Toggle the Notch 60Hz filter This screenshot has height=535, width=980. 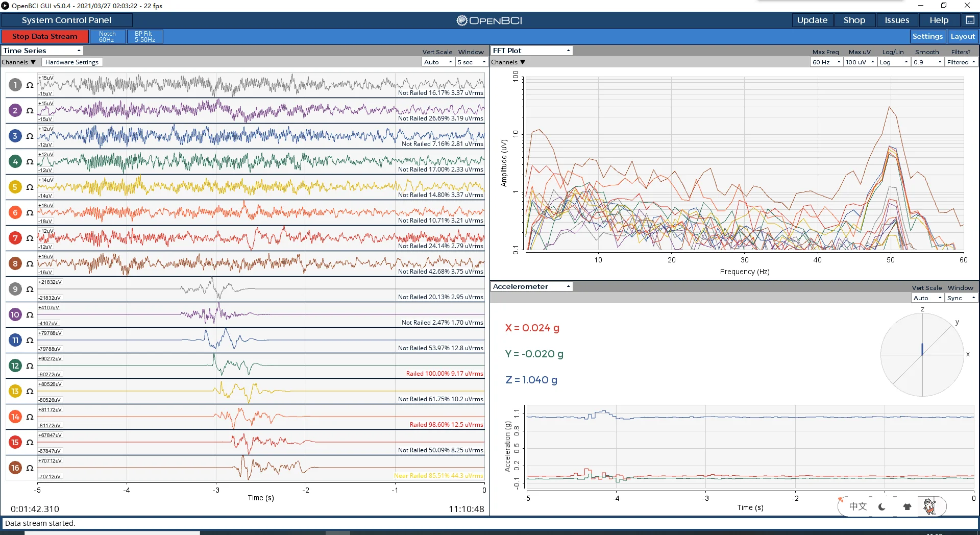point(107,36)
